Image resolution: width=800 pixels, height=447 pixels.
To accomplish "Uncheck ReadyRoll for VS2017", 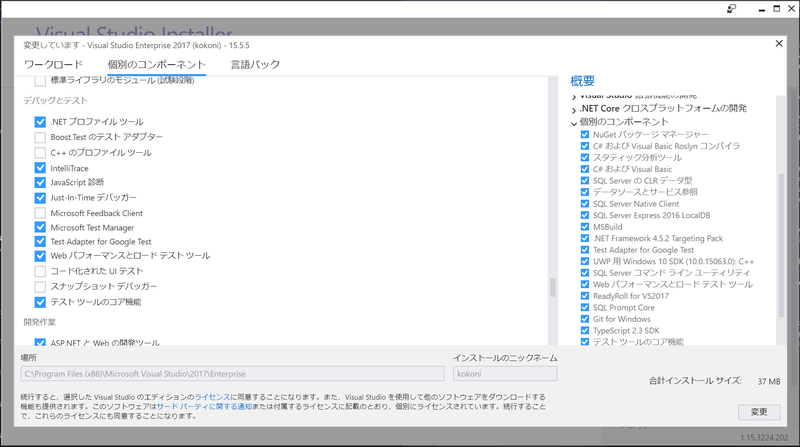I will click(585, 296).
